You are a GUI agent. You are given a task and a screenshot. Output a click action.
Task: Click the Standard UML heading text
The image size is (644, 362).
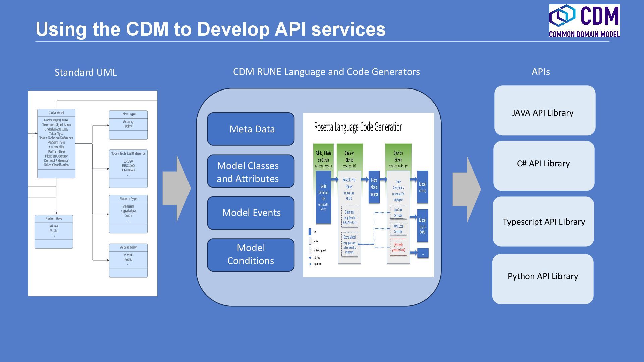86,72
